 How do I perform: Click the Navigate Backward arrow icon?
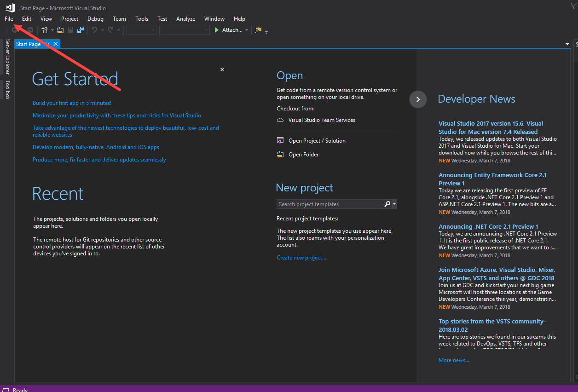coord(15,29)
